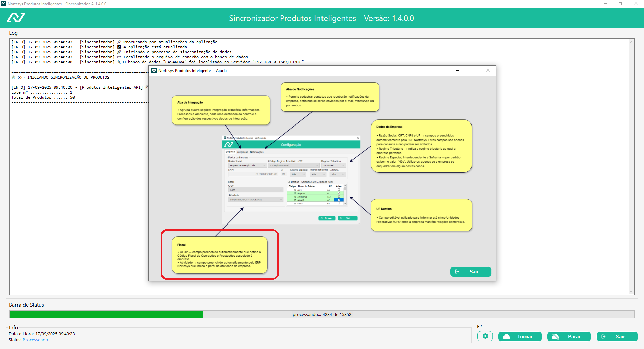
Task: Click the green processing progress bar
Action: click(x=106, y=314)
